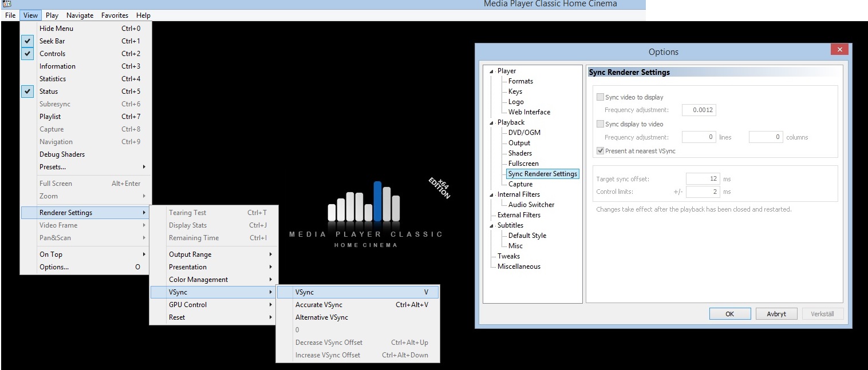Click the MPC app icon in title bar
The image size is (868, 370).
(7, 4)
